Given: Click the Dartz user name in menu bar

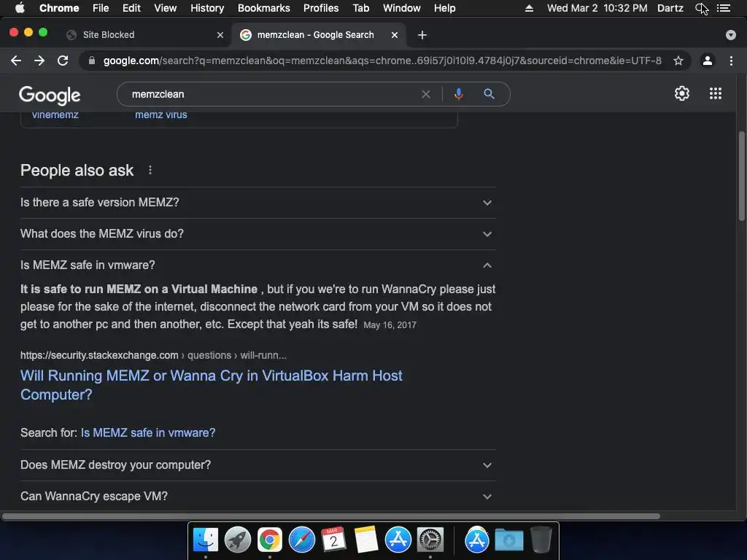Looking at the screenshot, I should coord(670,8).
